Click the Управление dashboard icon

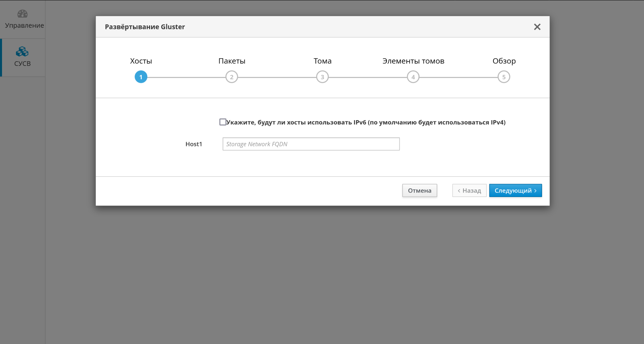coord(22,14)
